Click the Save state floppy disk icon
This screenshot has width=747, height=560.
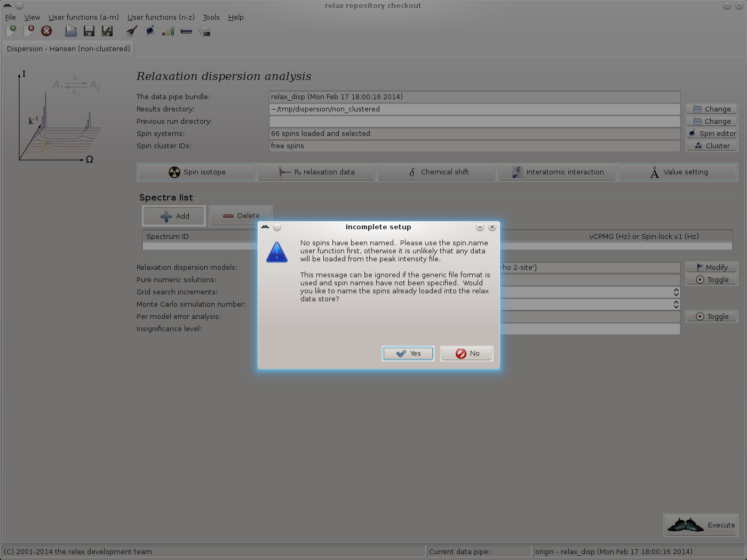(89, 31)
